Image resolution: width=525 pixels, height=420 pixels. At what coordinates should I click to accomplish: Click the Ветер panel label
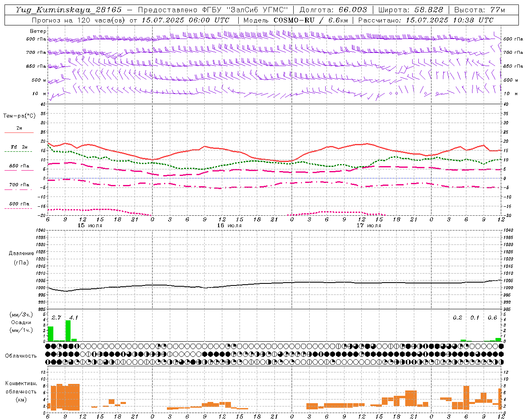(x=38, y=31)
